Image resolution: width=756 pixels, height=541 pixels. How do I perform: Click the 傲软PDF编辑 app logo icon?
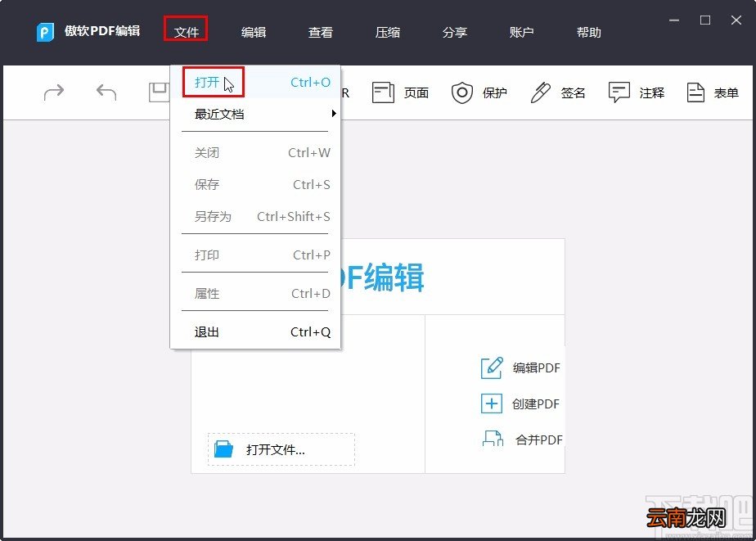point(45,32)
